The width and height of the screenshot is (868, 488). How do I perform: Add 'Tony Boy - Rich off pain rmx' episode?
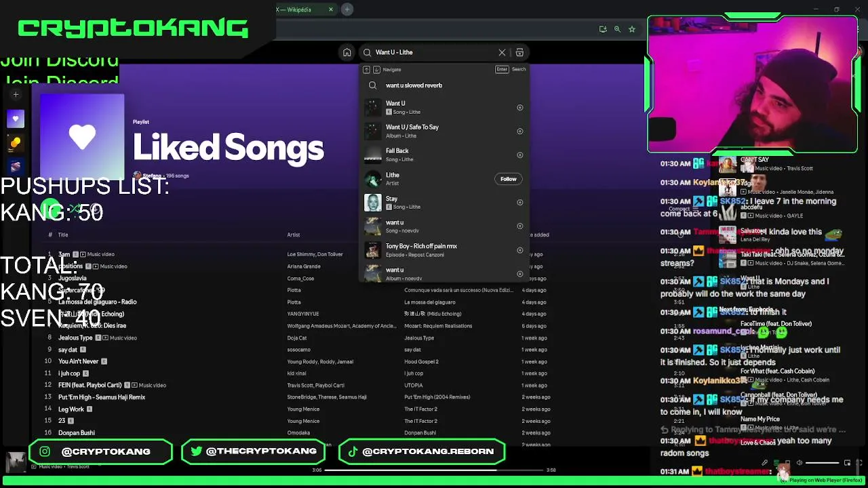tap(520, 250)
